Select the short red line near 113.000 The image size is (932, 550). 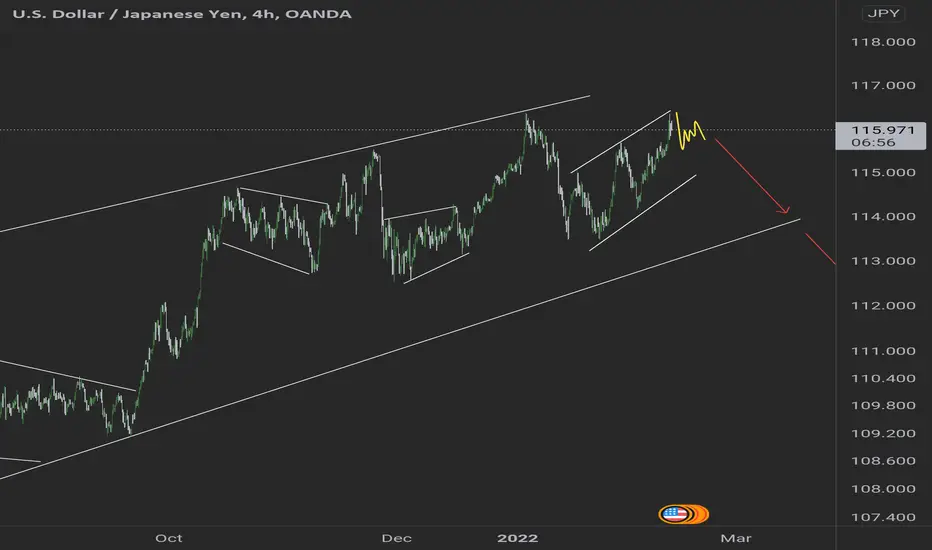tap(820, 249)
